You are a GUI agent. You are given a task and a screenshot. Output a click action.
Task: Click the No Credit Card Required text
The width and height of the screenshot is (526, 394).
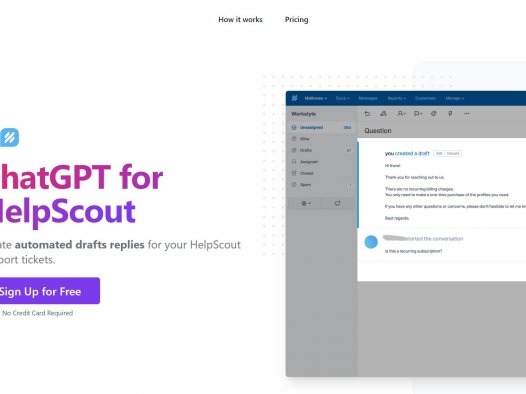point(38,313)
